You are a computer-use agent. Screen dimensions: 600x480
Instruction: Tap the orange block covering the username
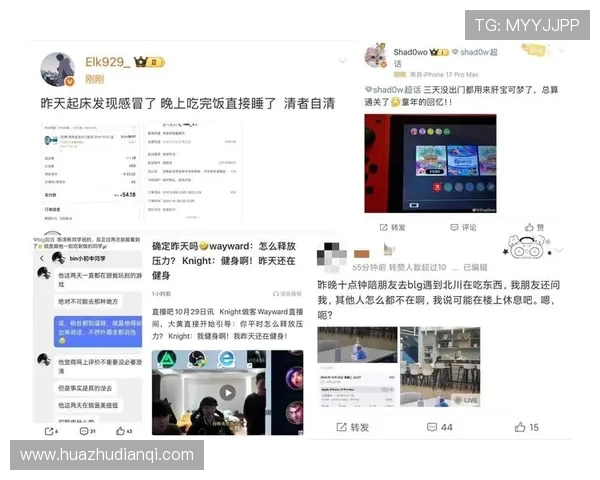362,254
